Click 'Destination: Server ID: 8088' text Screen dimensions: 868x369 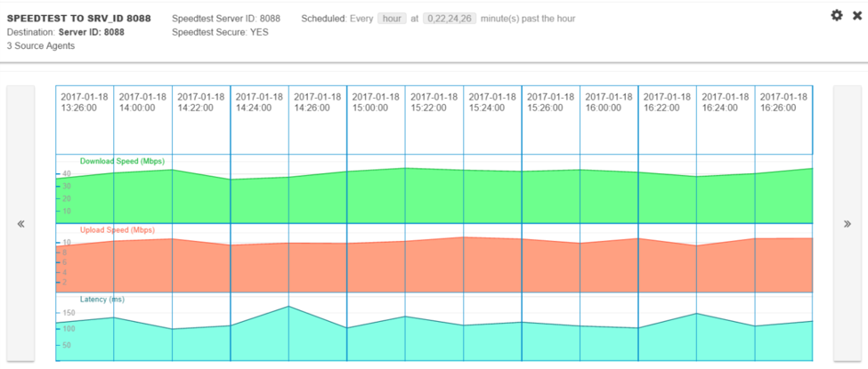pyautogui.click(x=65, y=32)
